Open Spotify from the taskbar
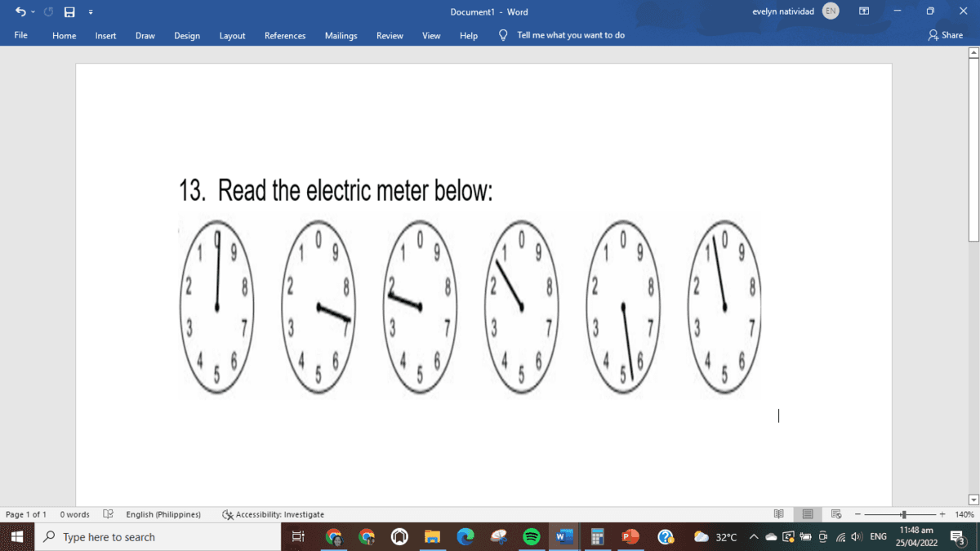 [x=531, y=536]
